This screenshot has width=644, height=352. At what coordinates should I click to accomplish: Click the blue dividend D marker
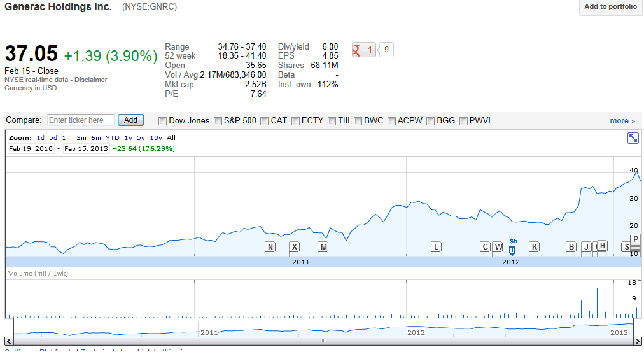[512, 250]
